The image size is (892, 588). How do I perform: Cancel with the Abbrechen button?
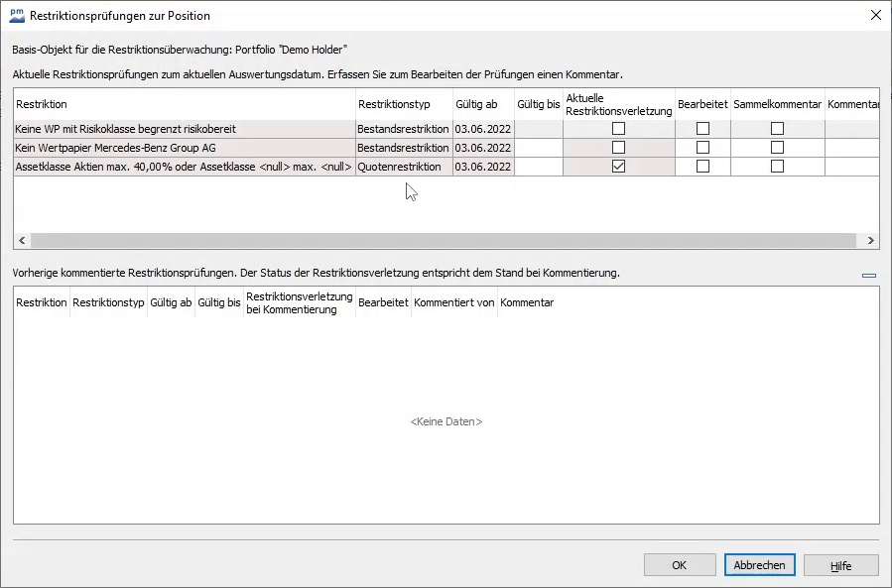point(760,565)
